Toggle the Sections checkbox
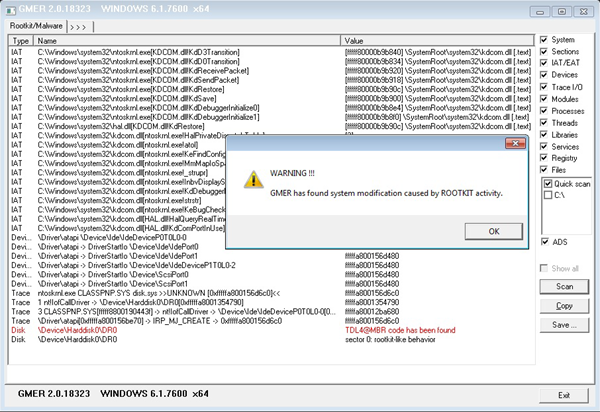 tap(544, 51)
